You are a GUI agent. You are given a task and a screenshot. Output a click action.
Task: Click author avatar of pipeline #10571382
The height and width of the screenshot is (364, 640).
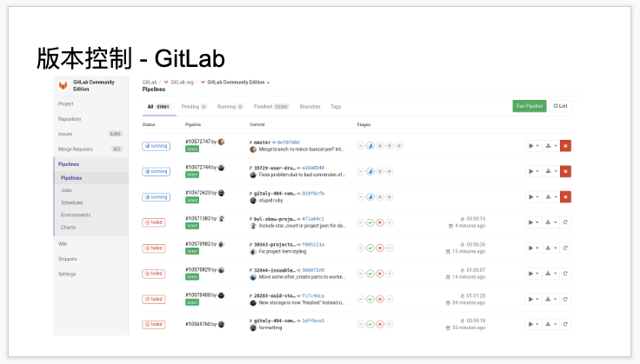221,218
